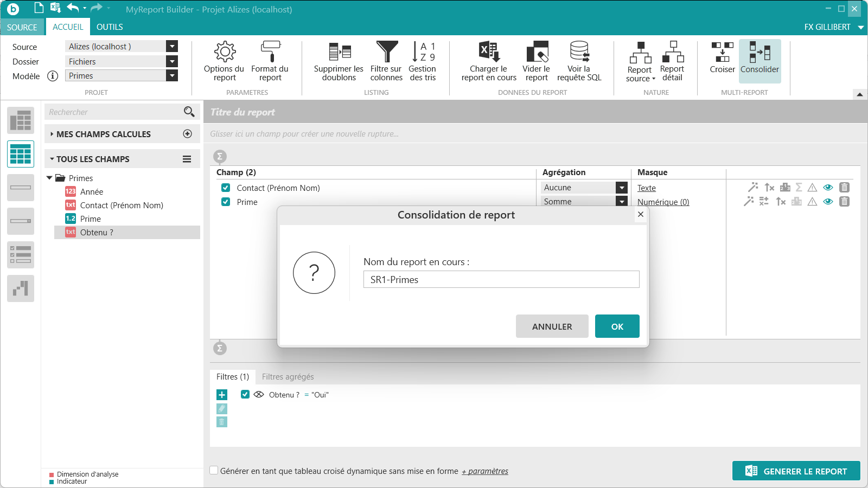868x488 pixels.
Task: Click the report name input field
Action: point(501,280)
